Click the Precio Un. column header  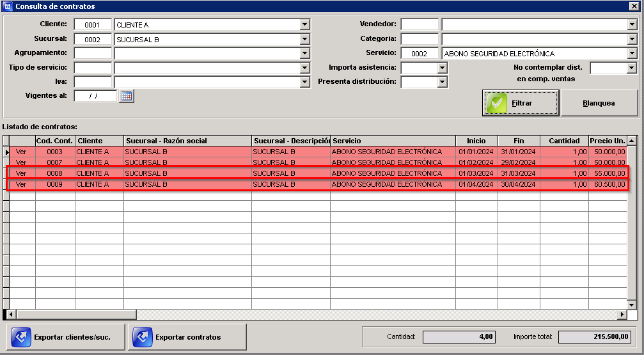[608, 141]
